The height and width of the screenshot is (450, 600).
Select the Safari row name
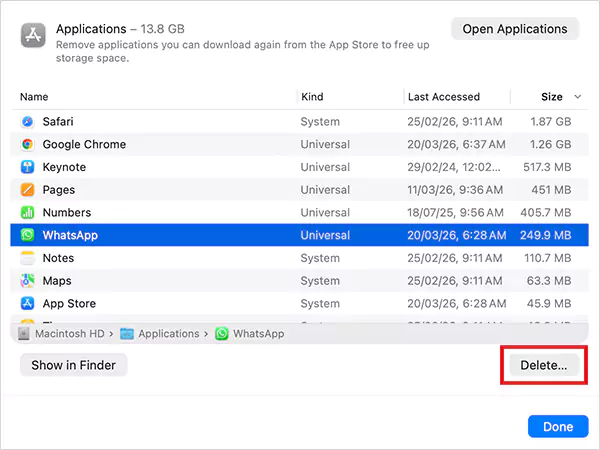[58, 122]
